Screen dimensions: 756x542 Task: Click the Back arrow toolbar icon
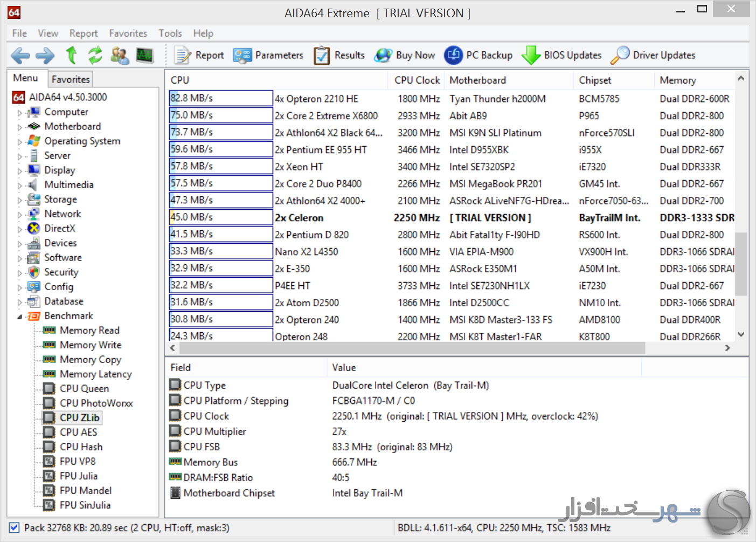click(x=20, y=55)
